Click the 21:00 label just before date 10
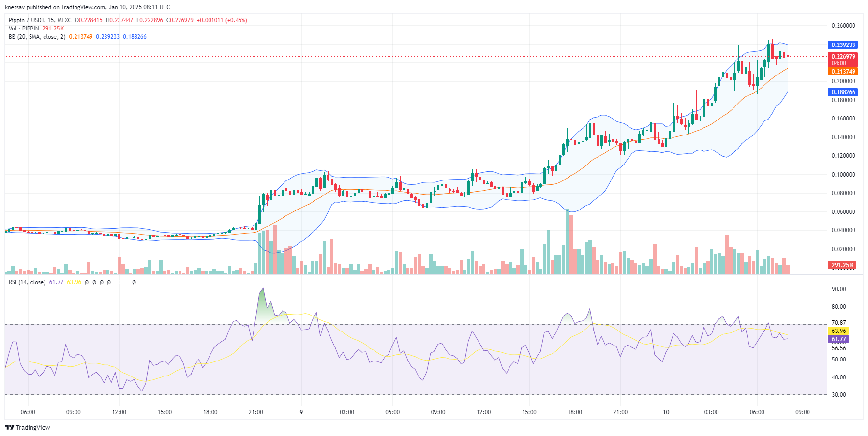 point(620,412)
